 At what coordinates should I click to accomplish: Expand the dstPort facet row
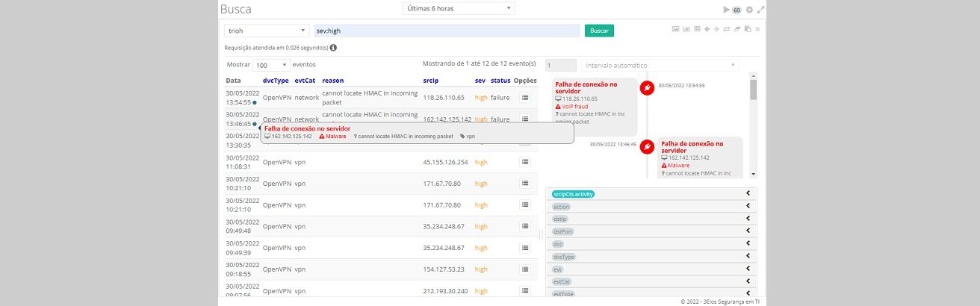(748, 231)
